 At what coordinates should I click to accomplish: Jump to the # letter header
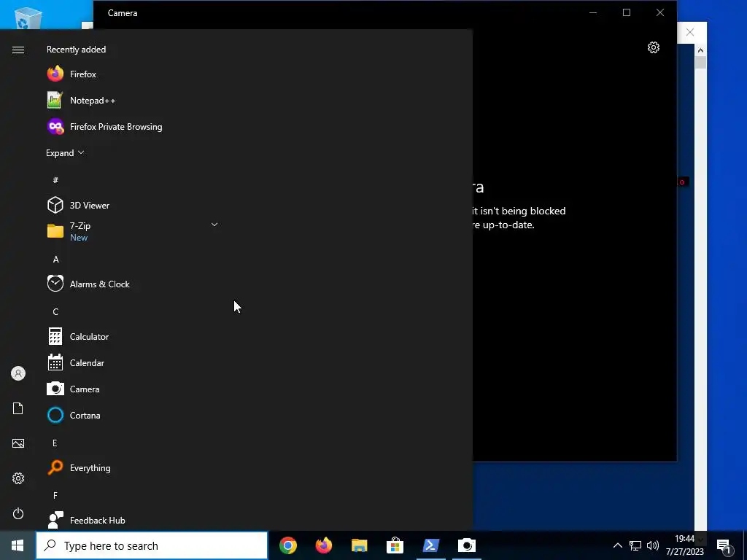(x=55, y=180)
